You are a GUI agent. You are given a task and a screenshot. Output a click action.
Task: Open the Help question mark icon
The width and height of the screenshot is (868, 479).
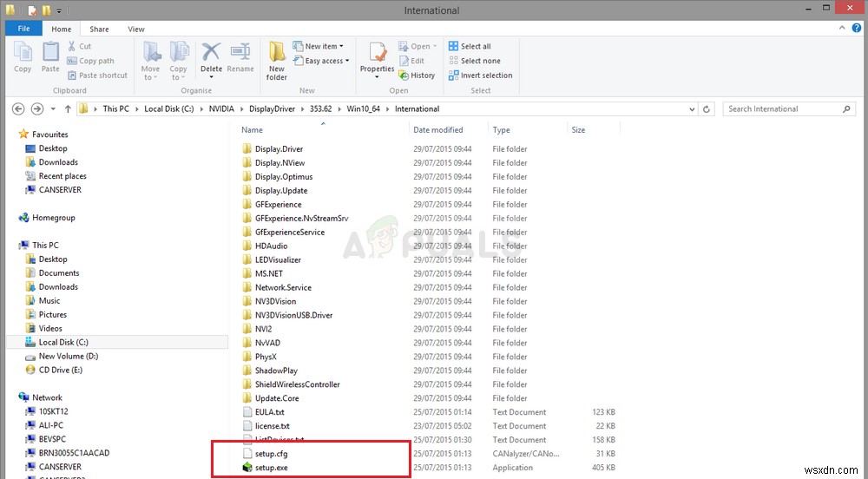tap(857, 28)
